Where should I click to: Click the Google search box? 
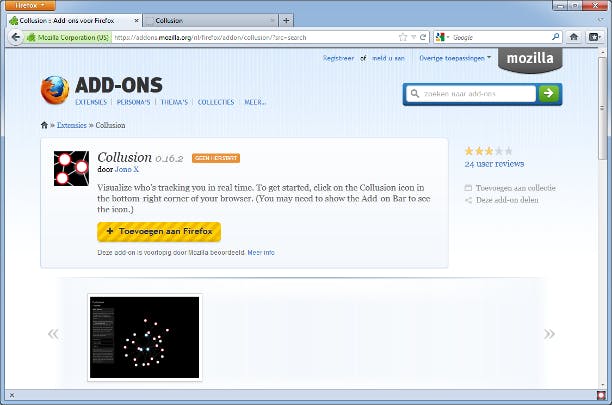pyautogui.click(x=502, y=37)
